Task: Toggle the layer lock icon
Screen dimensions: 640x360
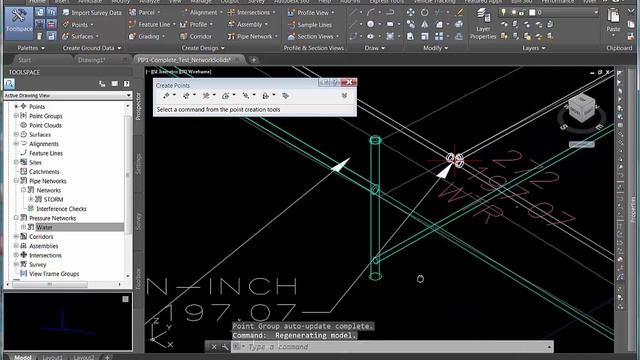Action: 521,13
